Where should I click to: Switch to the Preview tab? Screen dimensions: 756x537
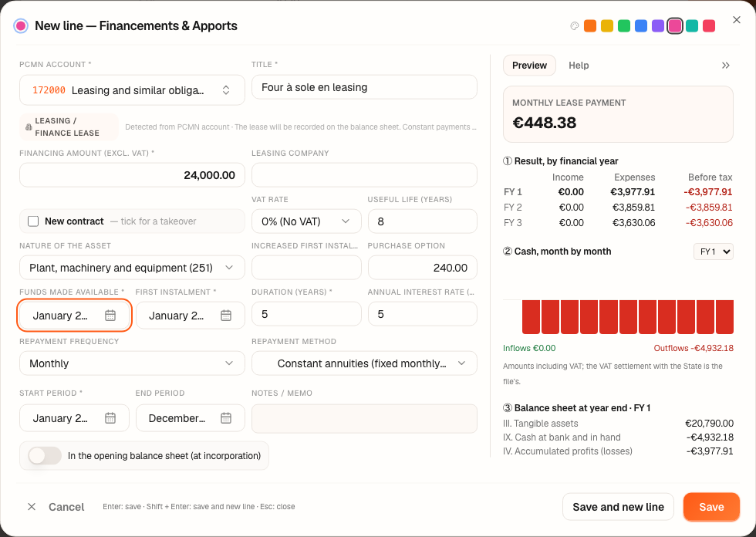529,65
